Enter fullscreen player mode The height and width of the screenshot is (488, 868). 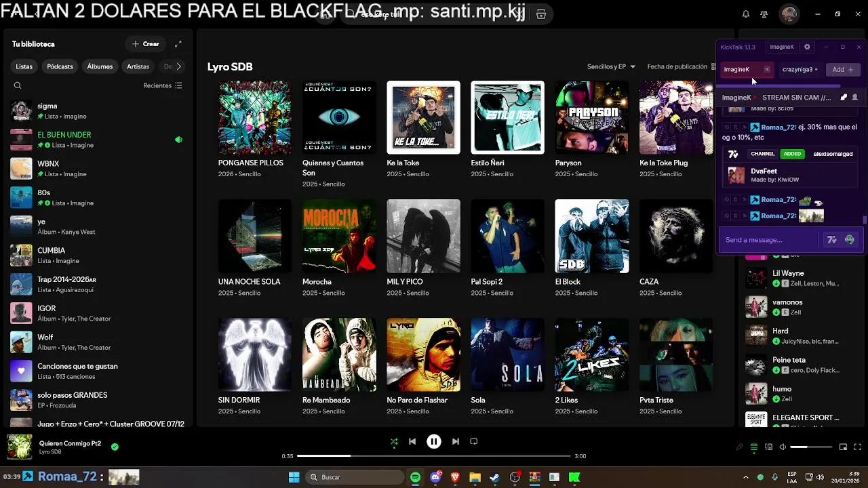coord(857,447)
